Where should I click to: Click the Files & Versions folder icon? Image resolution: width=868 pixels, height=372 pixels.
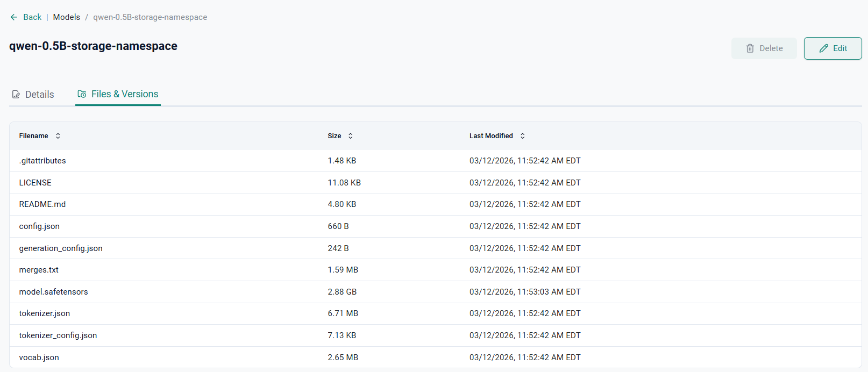tap(82, 94)
